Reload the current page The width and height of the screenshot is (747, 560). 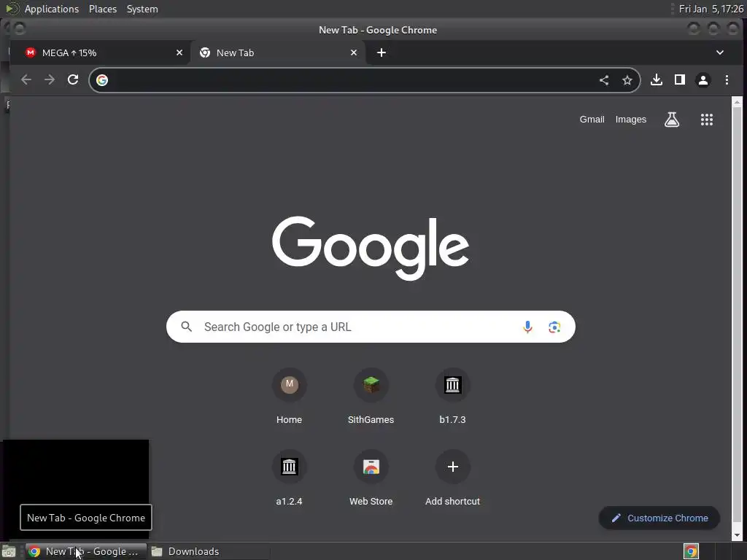pyautogui.click(x=73, y=80)
